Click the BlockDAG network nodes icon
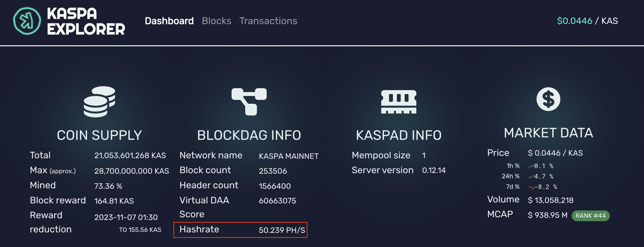Screen dimensions: 644x247 point(249,101)
